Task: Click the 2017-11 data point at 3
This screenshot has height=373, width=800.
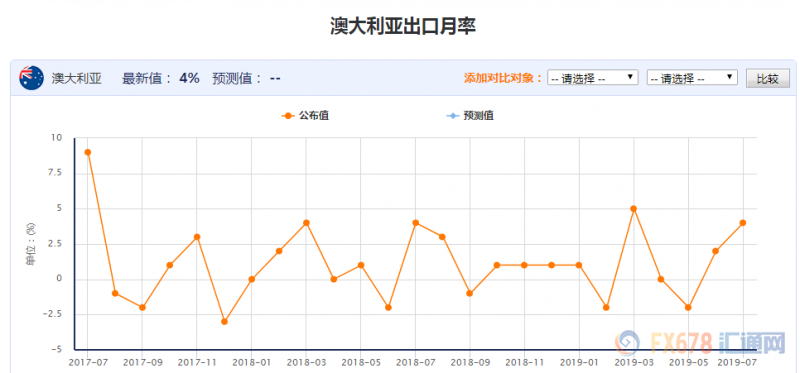Action: (x=197, y=237)
